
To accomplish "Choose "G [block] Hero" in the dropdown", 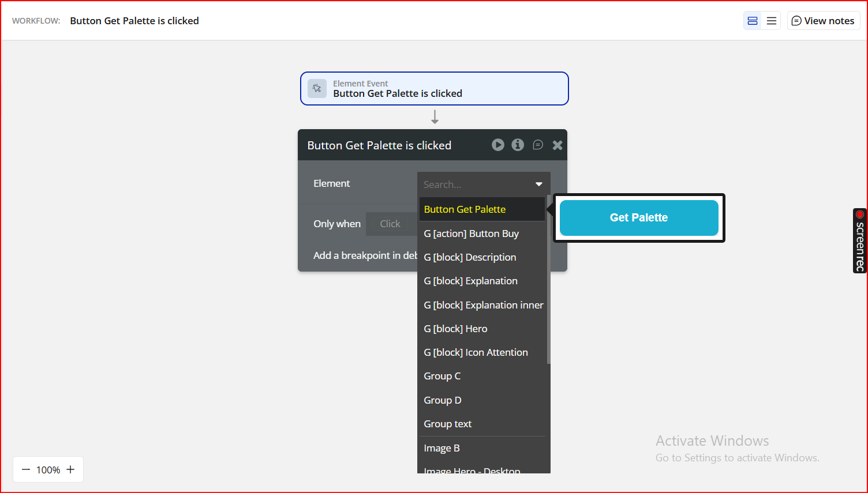I will (x=455, y=329).
